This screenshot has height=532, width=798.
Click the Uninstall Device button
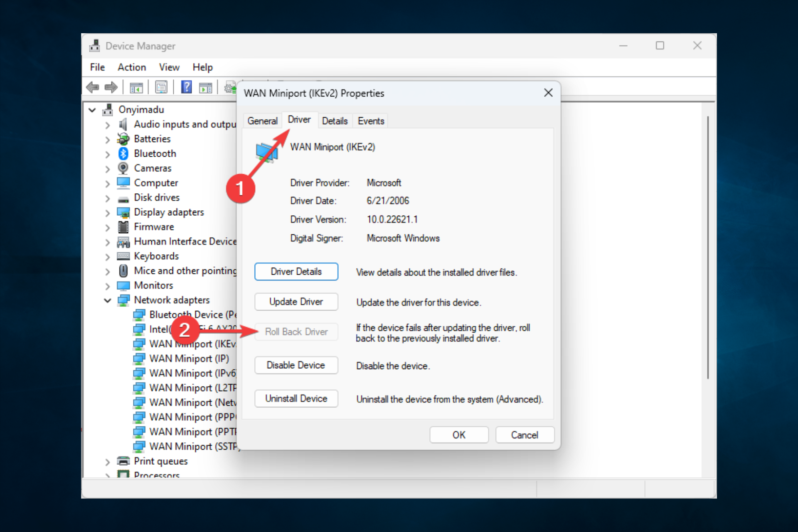point(296,399)
